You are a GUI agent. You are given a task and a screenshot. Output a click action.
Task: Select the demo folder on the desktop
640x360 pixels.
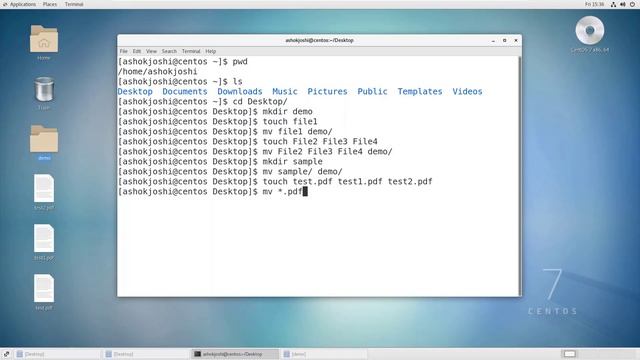coord(44,139)
